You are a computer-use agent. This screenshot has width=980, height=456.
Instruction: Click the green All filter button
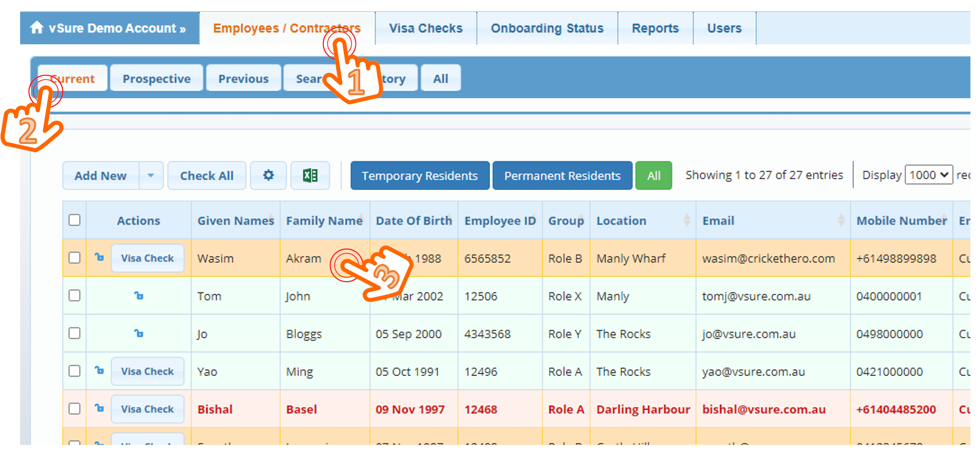click(x=653, y=176)
